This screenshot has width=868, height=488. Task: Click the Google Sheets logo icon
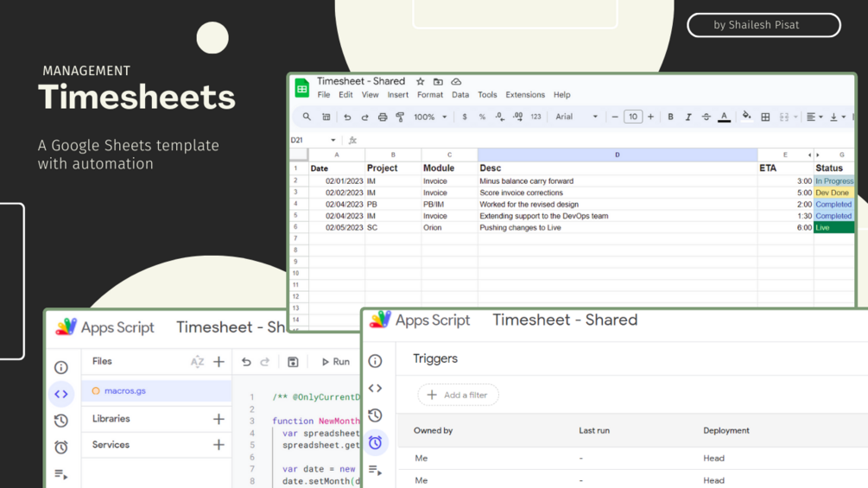(x=302, y=88)
